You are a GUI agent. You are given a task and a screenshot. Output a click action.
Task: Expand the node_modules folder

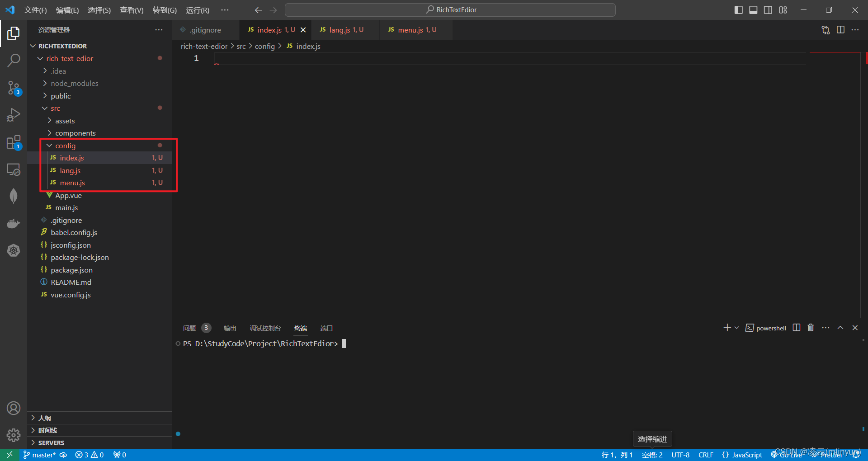tap(99, 83)
